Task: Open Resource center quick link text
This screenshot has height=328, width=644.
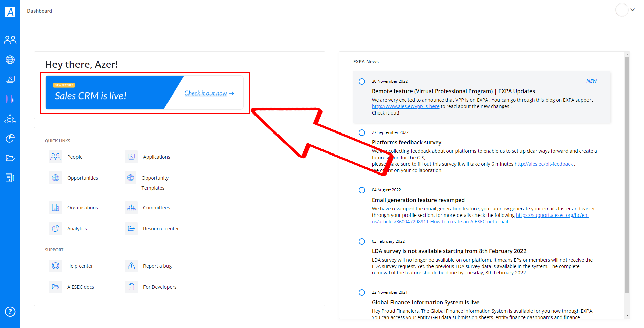Action: pyautogui.click(x=161, y=229)
